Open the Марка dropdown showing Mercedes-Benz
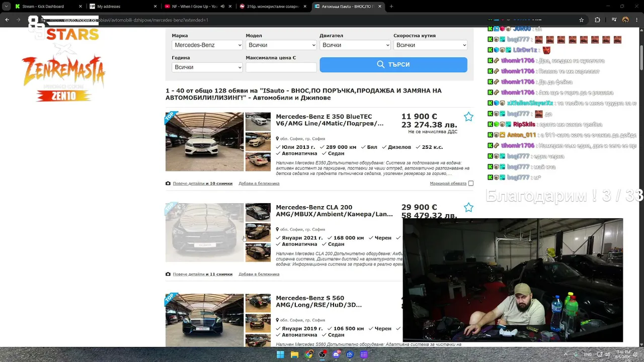 coord(207,45)
